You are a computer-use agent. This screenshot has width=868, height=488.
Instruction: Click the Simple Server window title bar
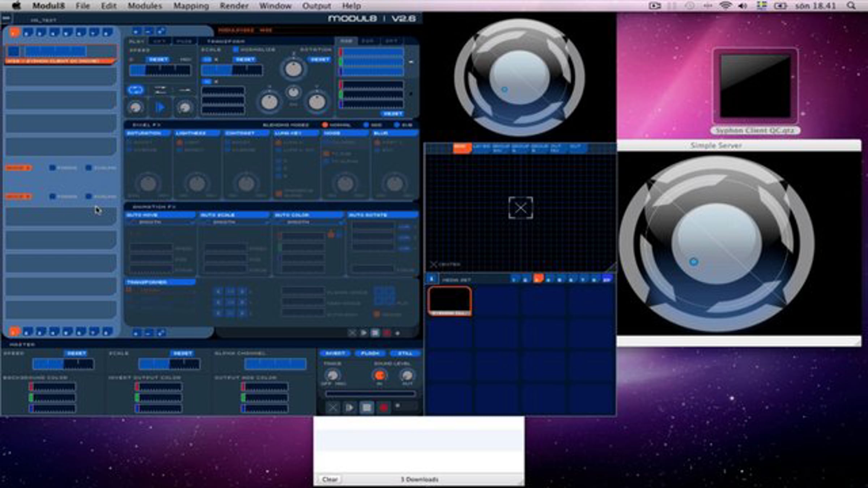[739, 145]
